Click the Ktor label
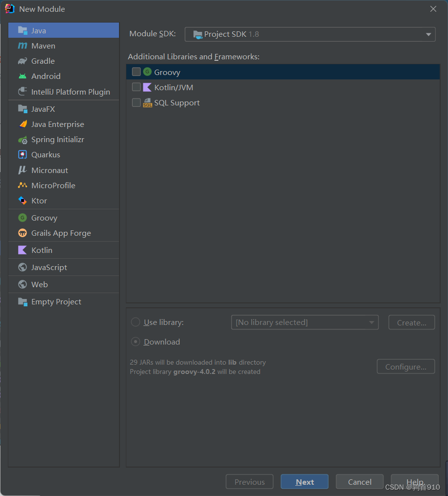 (39, 200)
